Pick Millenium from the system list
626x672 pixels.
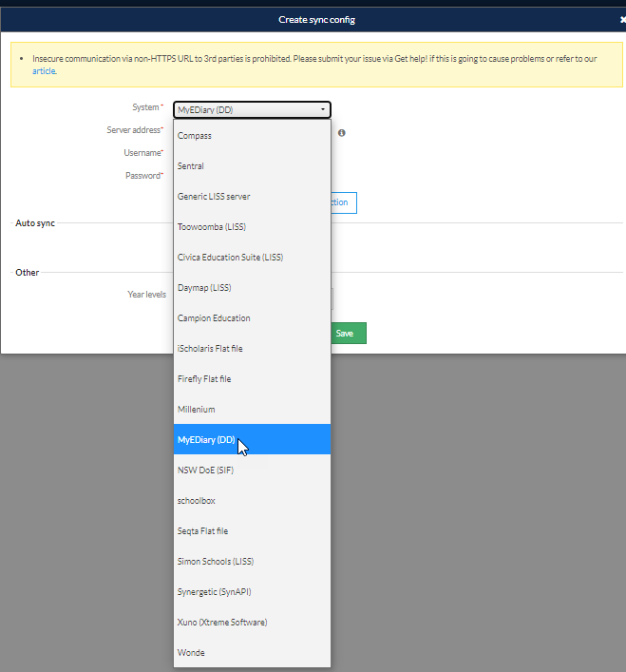click(x=252, y=410)
